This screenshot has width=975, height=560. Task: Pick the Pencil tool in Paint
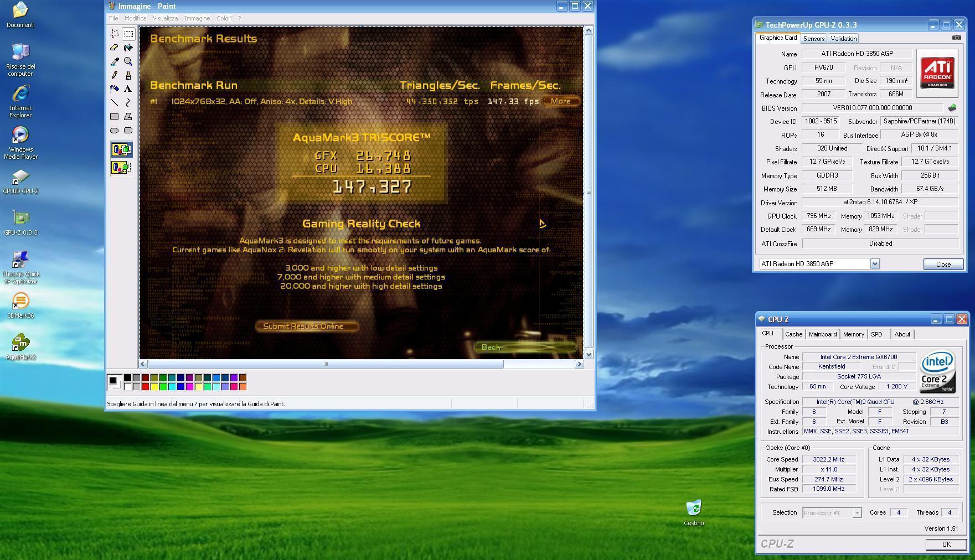pos(115,75)
